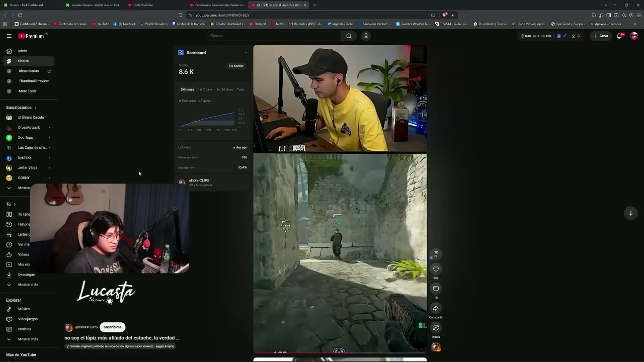Open Descargas in the sidebar
The width and height of the screenshot is (644, 362).
(x=26, y=275)
